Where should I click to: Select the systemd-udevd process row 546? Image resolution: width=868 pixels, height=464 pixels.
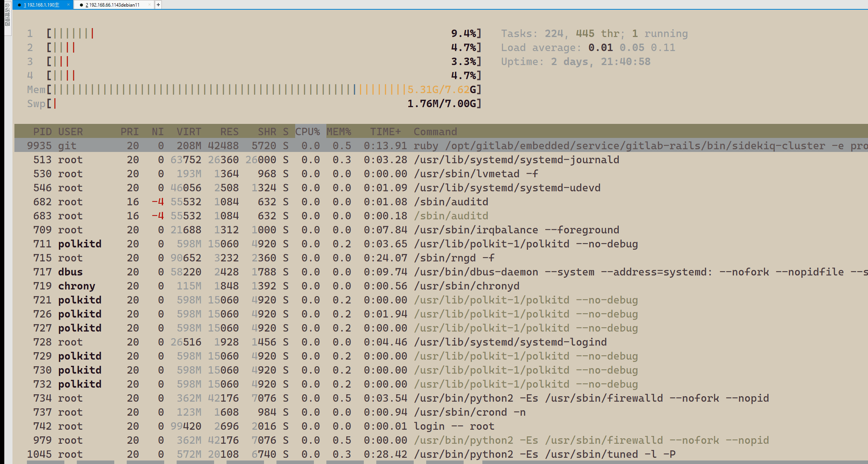pyautogui.click(x=441, y=188)
